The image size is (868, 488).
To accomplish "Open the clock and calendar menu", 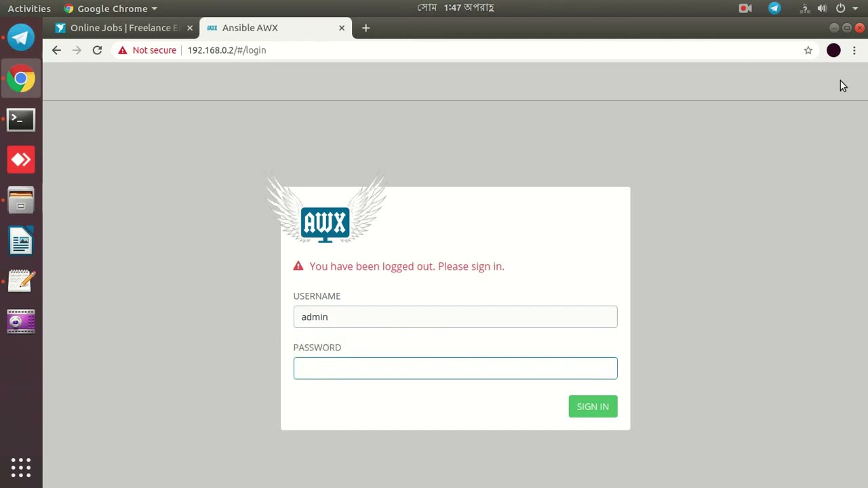I will (x=455, y=8).
